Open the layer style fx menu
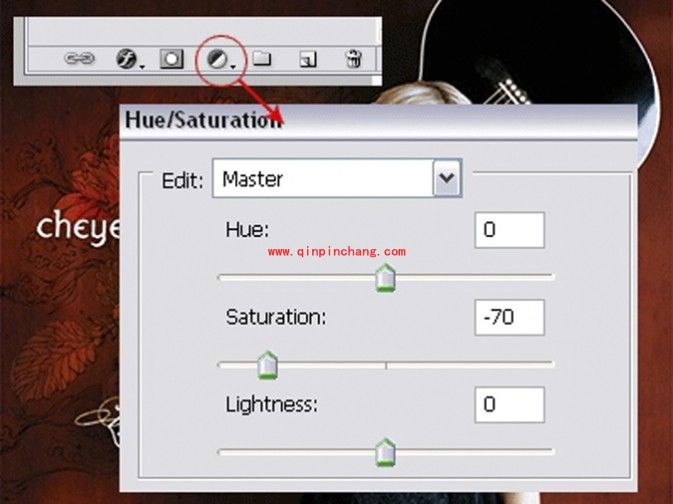The image size is (673, 504). [x=127, y=59]
